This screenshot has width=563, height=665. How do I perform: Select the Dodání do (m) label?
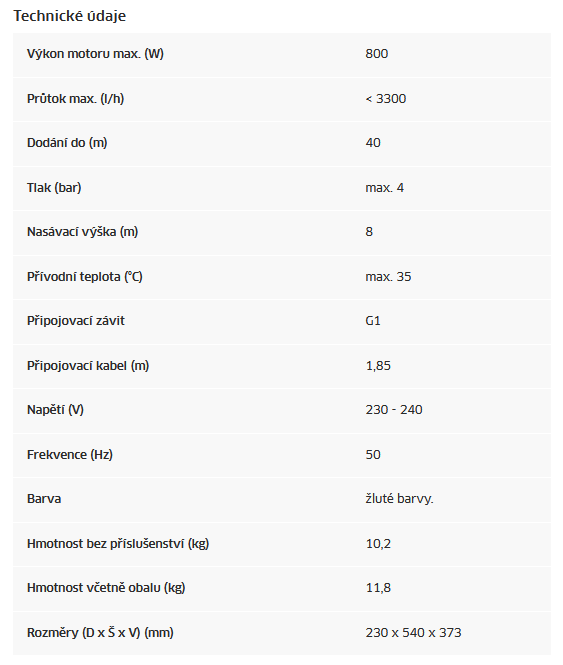click(67, 143)
